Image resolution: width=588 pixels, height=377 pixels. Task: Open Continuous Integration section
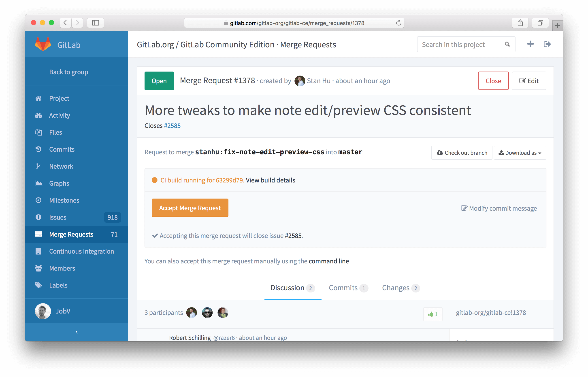click(x=81, y=251)
